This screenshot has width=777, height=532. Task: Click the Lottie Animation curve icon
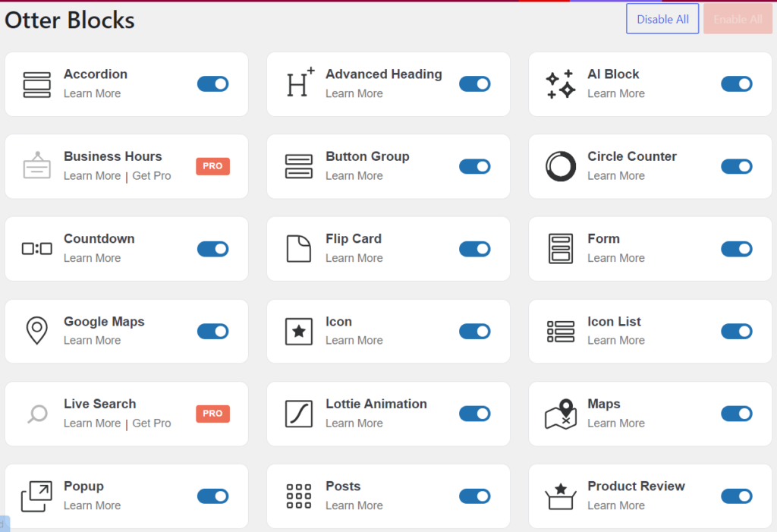click(299, 414)
